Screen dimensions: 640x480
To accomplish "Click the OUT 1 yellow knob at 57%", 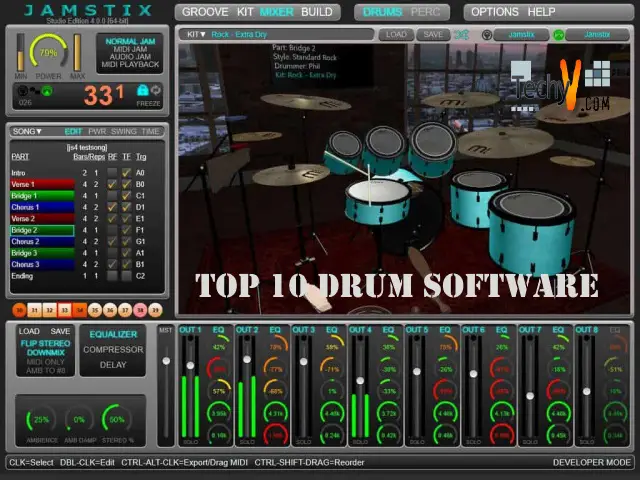I will click(x=219, y=391).
